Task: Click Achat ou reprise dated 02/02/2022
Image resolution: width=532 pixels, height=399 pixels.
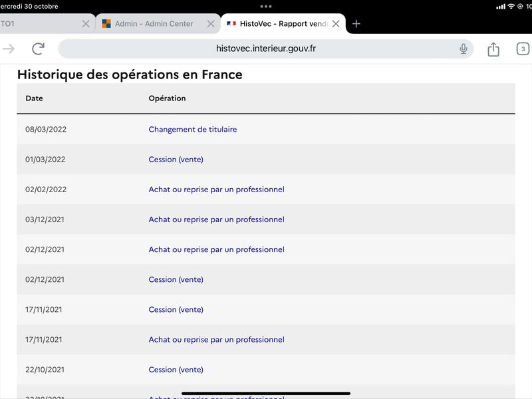Action: [x=217, y=190]
